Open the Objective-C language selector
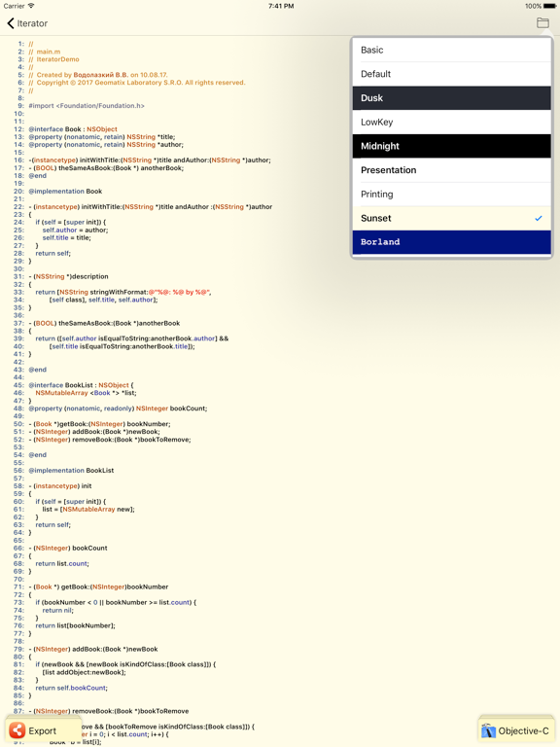The width and height of the screenshot is (560, 747). [x=515, y=730]
